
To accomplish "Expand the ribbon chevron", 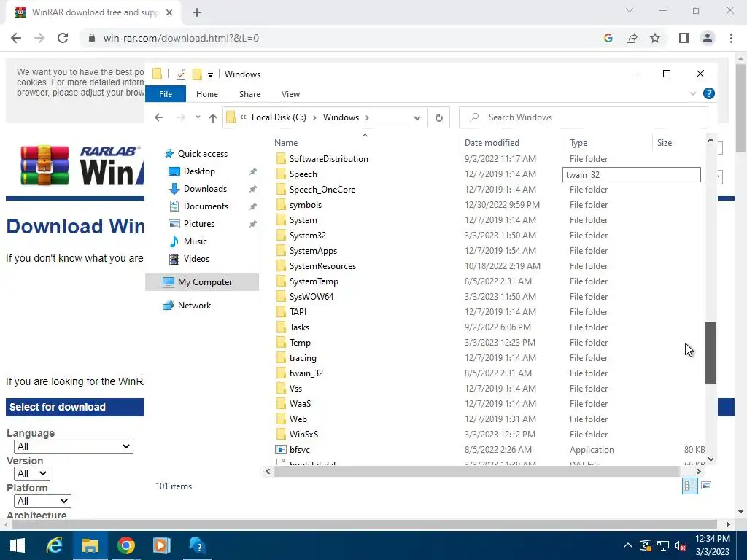I will click(x=693, y=94).
